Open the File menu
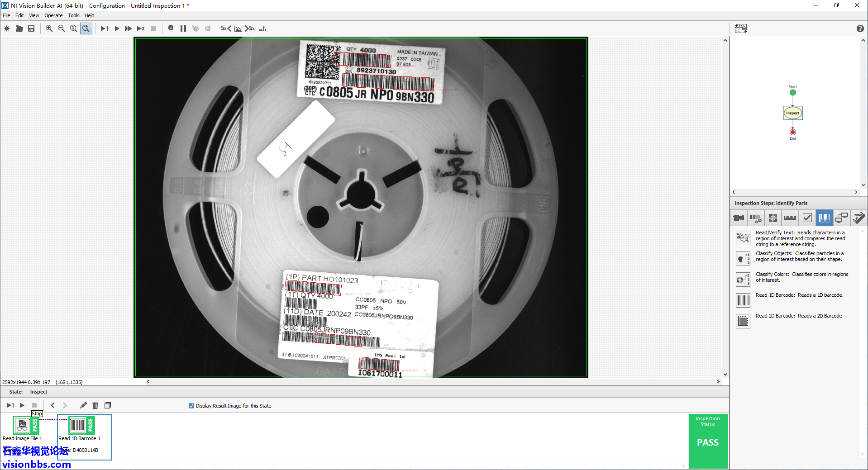The height and width of the screenshot is (470, 868). pos(6,15)
